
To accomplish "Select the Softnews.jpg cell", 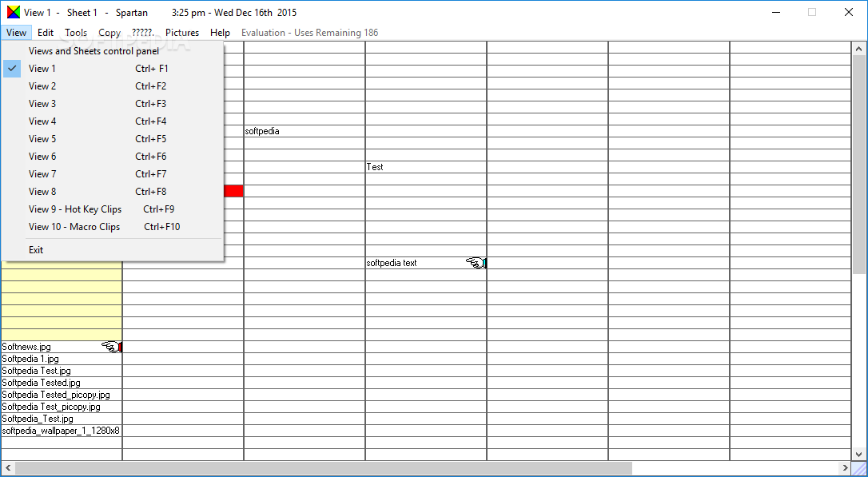I will pos(62,347).
